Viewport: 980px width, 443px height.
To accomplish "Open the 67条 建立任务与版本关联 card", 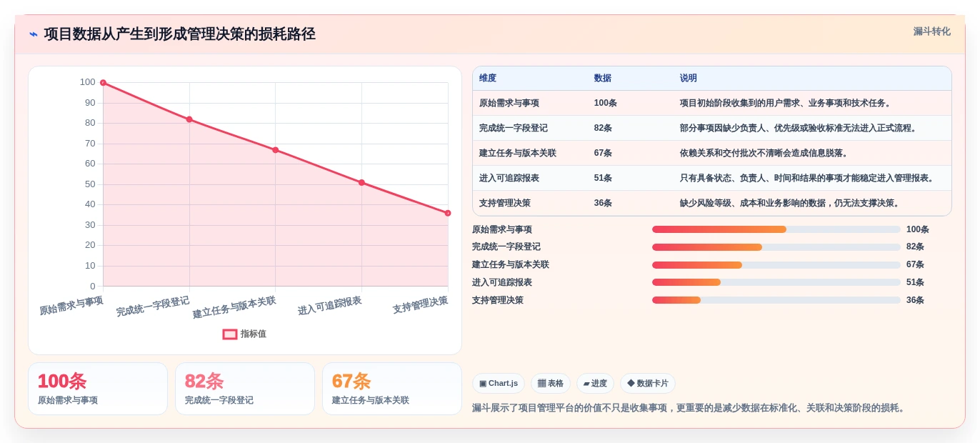I will click(392, 389).
